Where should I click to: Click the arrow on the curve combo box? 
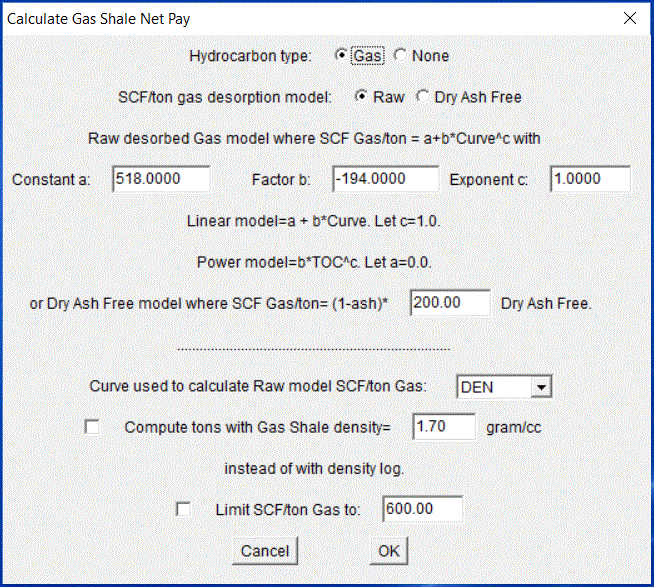(x=541, y=386)
